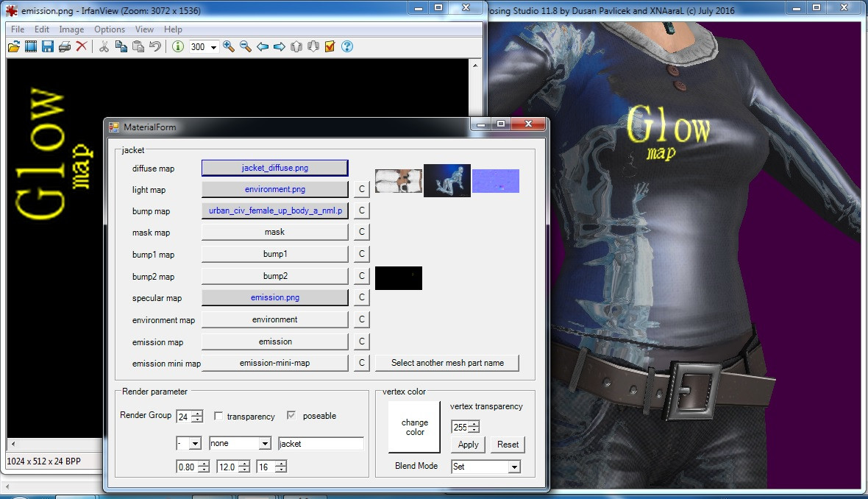868x499 pixels.
Task: Click the Print icon in toolbar
Action: click(65, 46)
